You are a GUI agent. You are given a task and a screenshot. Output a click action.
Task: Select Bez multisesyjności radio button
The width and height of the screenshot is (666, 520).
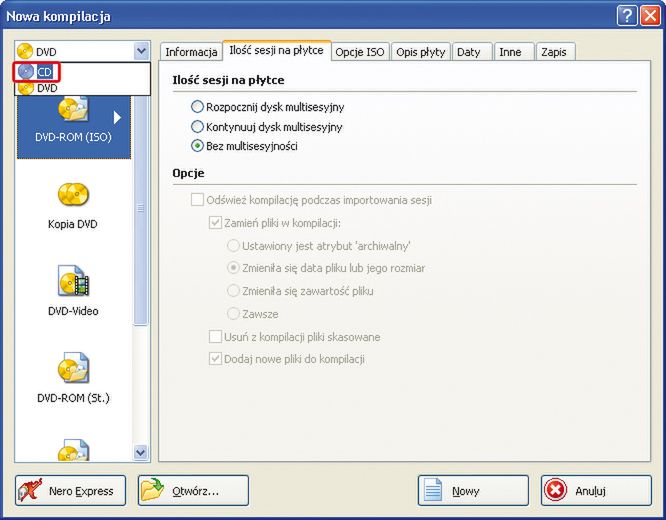197,146
